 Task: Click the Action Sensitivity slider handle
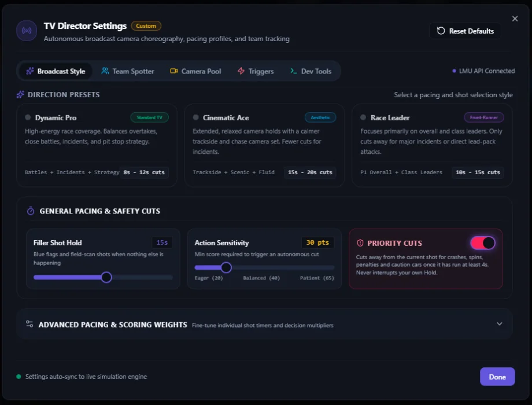[226, 267]
